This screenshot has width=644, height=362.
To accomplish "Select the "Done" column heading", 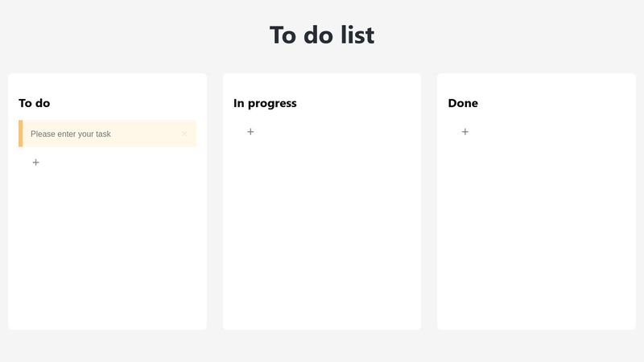I will 463,103.
